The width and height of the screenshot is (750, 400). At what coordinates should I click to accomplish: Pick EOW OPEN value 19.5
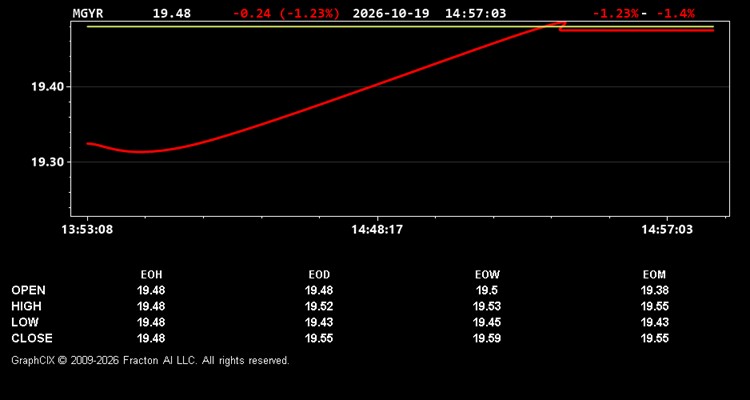tap(487, 290)
